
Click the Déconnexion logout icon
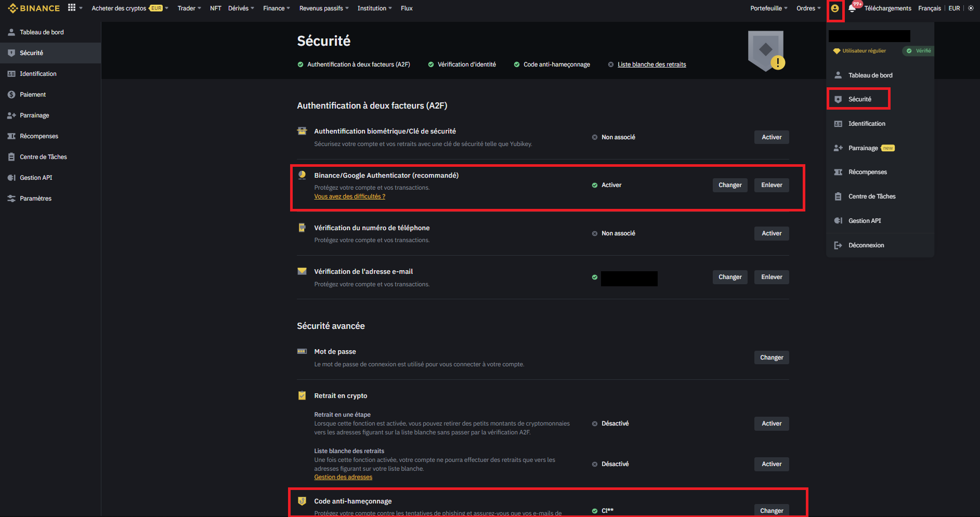[838, 245]
